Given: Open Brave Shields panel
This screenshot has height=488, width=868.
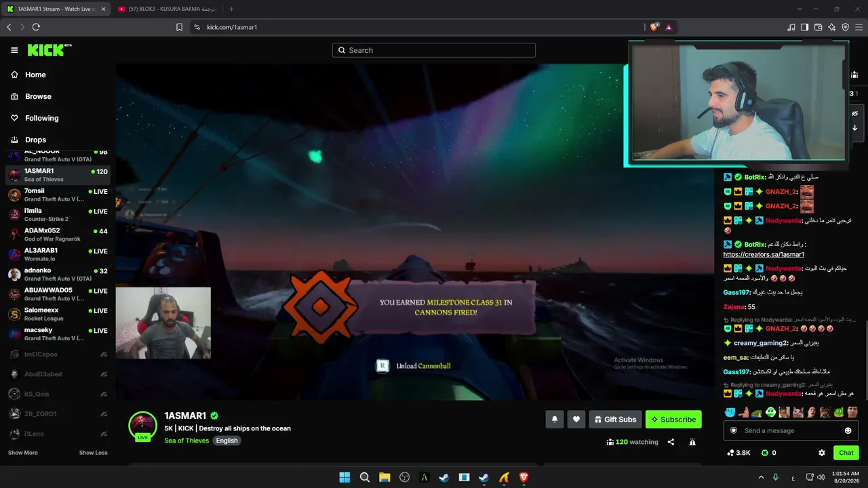Looking at the screenshot, I should pyautogui.click(x=654, y=27).
